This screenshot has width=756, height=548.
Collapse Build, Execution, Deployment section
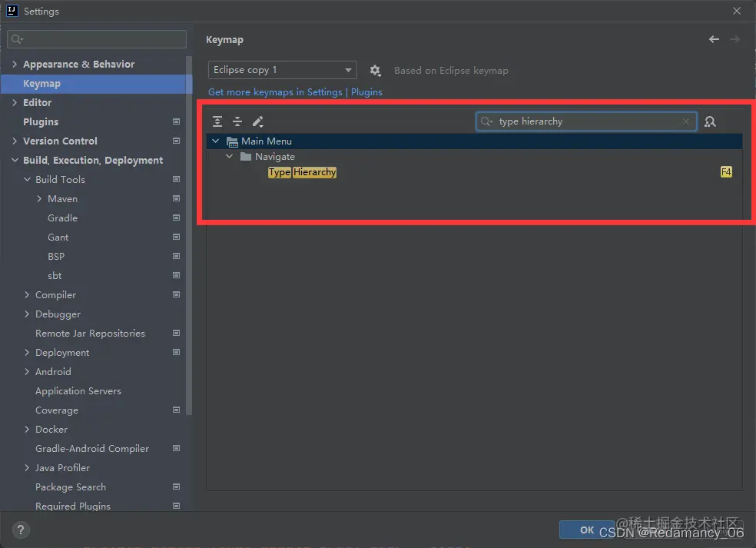pos(15,160)
